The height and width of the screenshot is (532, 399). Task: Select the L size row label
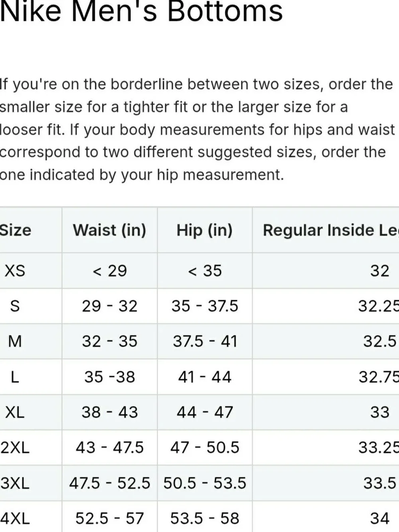(x=15, y=377)
